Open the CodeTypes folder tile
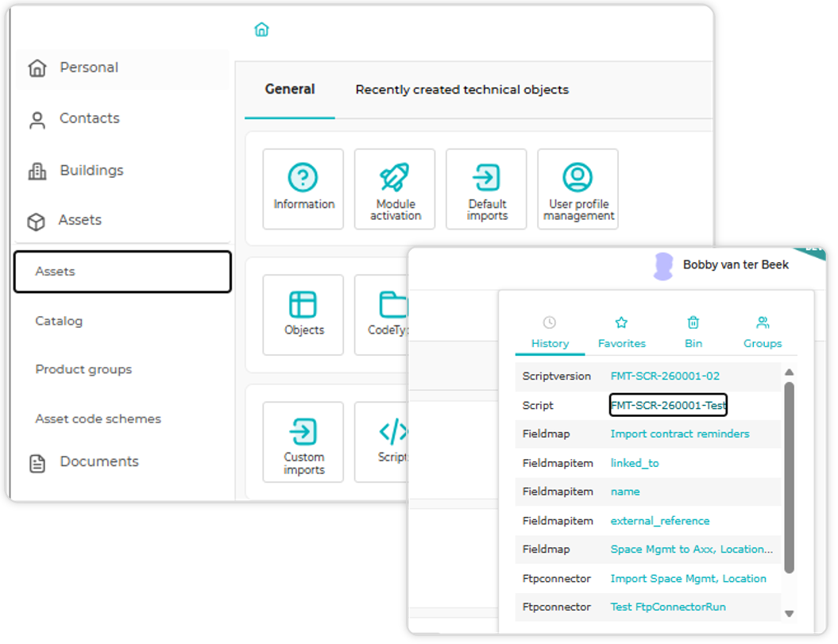Viewport: 838px width, 644px height. pyautogui.click(x=381, y=314)
